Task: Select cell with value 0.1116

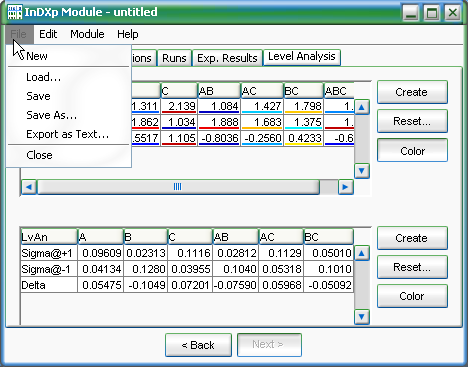Action: pyautogui.click(x=190, y=253)
